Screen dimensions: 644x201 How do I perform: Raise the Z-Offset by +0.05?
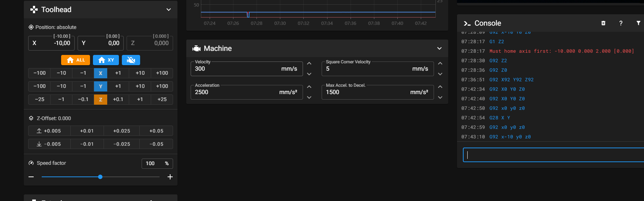156,131
